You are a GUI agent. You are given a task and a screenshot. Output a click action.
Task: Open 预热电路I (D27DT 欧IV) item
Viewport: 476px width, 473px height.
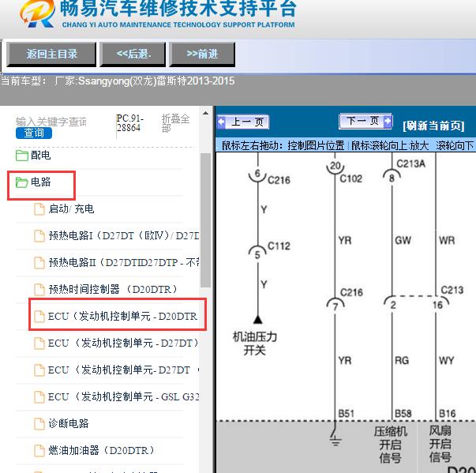pos(124,235)
